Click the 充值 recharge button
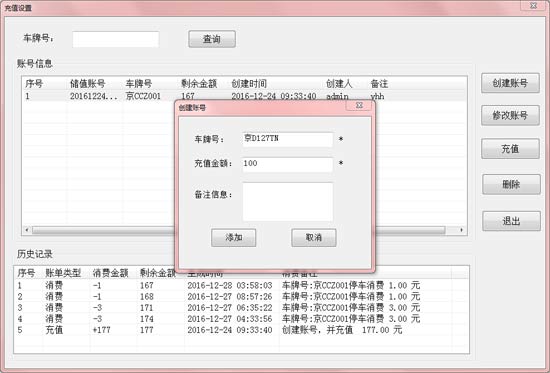This screenshot has width=550, height=373. 510,149
